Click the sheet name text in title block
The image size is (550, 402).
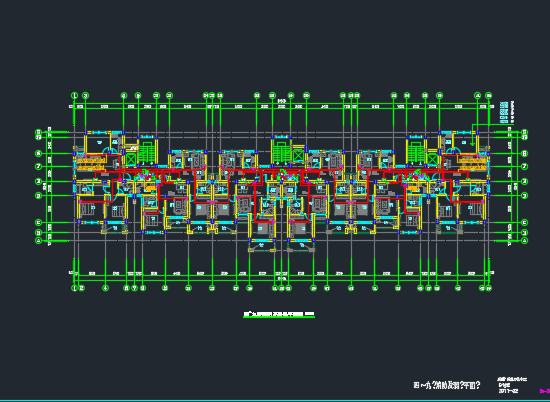click(447, 386)
